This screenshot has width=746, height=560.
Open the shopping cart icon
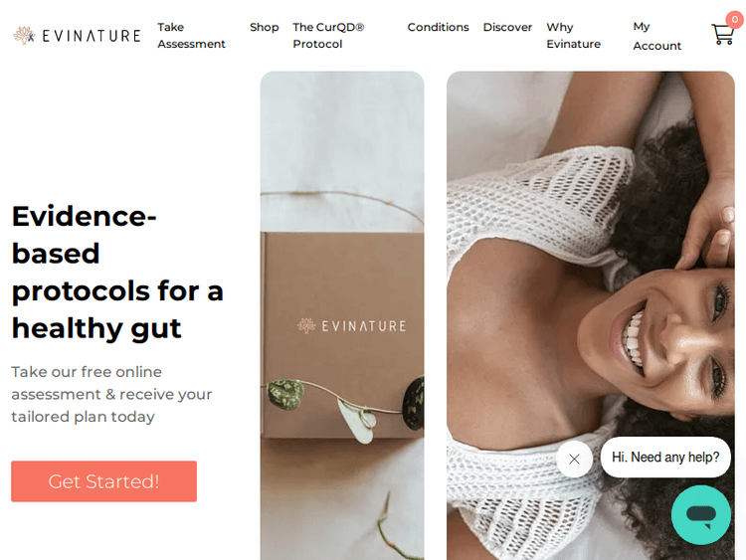722,34
